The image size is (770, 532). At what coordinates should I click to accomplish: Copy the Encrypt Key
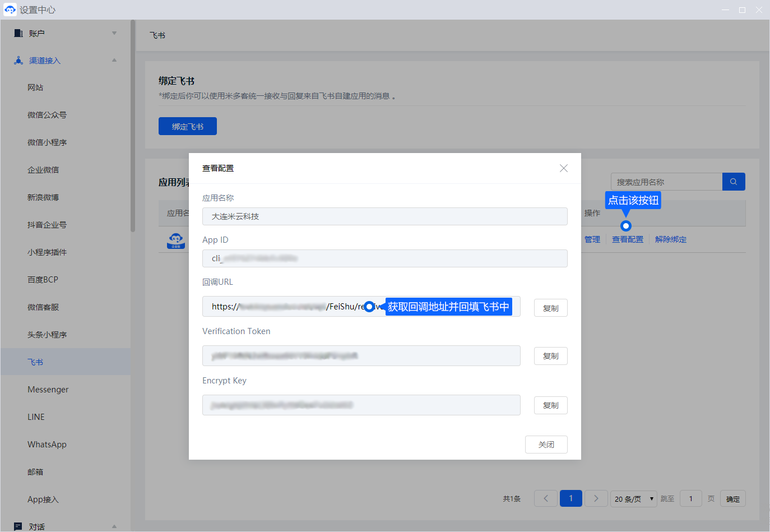pos(550,405)
